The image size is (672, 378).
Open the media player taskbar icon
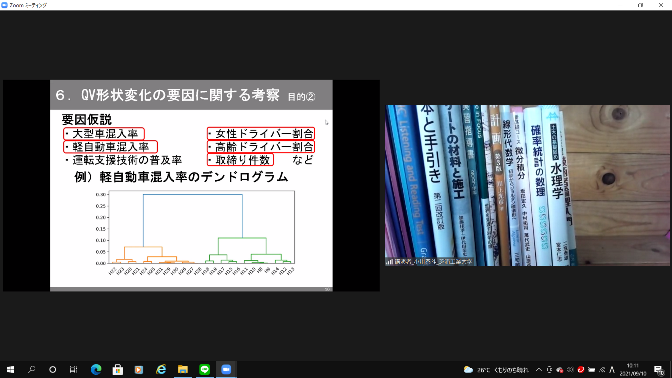[x=139, y=369]
